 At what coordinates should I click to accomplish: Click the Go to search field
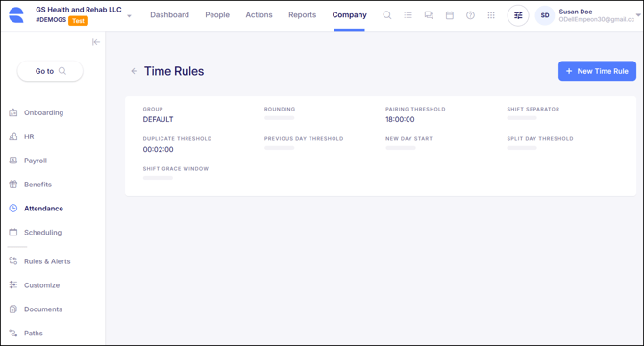50,71
